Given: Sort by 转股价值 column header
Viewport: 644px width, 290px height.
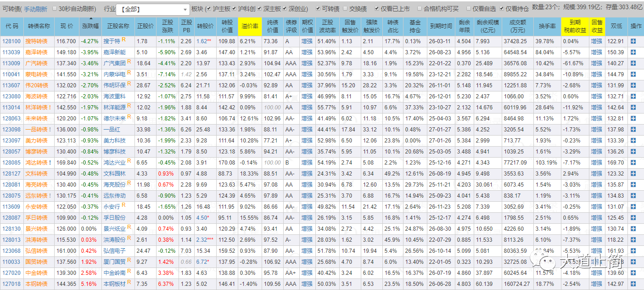Looking at the screenshot, I should tap(227, 26).
